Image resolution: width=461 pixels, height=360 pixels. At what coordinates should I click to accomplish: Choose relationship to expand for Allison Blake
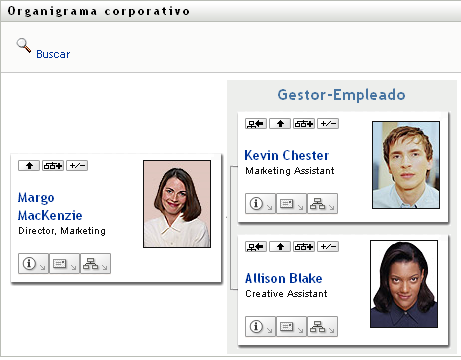tap(304, 247)
